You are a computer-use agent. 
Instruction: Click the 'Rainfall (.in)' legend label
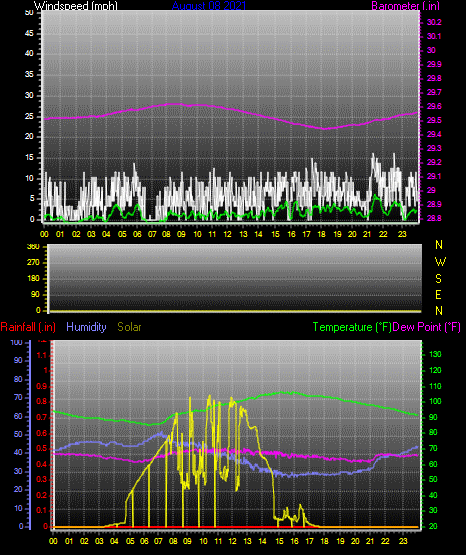pyautogui.click(x=28, y=327)
